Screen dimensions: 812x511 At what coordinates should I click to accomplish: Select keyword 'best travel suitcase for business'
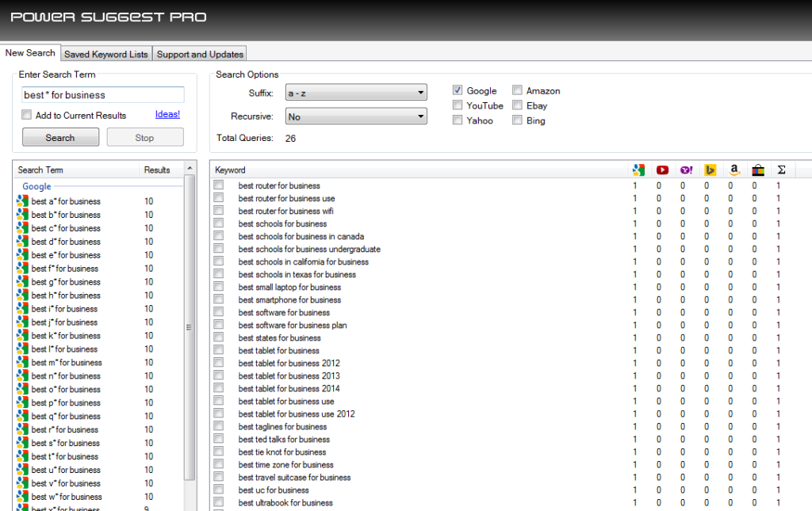(294, 478)
